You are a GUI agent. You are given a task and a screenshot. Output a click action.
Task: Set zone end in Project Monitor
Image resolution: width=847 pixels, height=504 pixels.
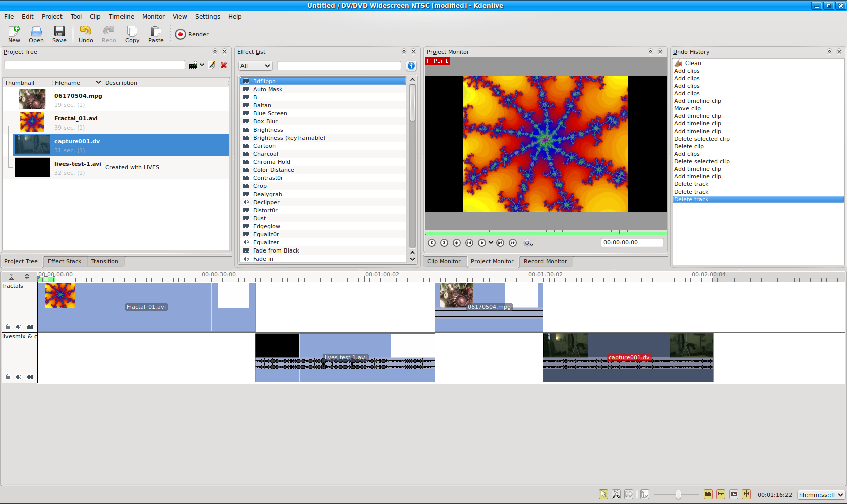tap(444, 243)
